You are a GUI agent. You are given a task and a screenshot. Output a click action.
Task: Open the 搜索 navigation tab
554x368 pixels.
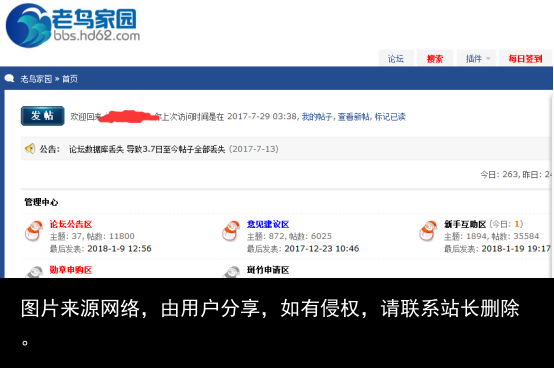(435, 58)
